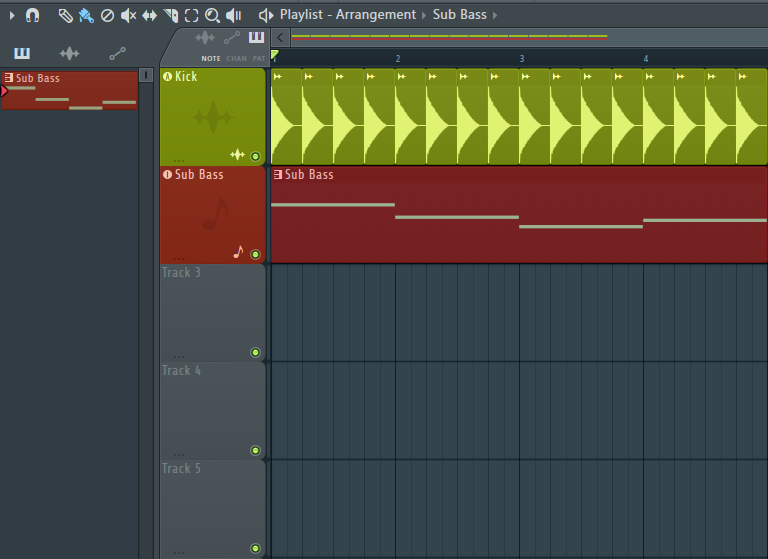Switch to NOTE mode tab
Viewport: 768px width, 559px height.
click(211, 58)
